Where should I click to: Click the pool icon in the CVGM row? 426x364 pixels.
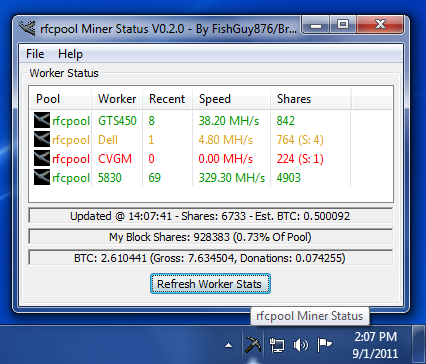pyautogui.click(x=42, y=158)
